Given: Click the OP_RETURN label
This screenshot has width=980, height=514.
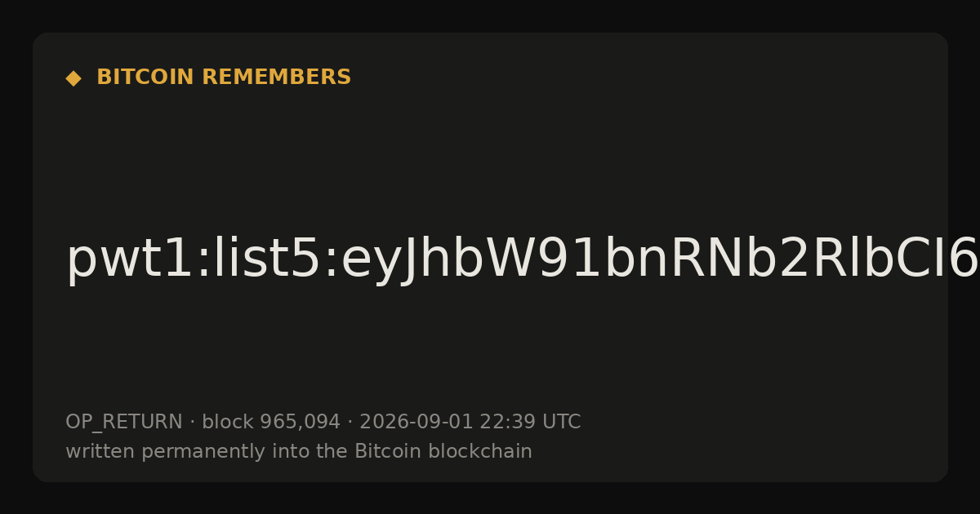Looking at the screenshot, I should [124, 423].
